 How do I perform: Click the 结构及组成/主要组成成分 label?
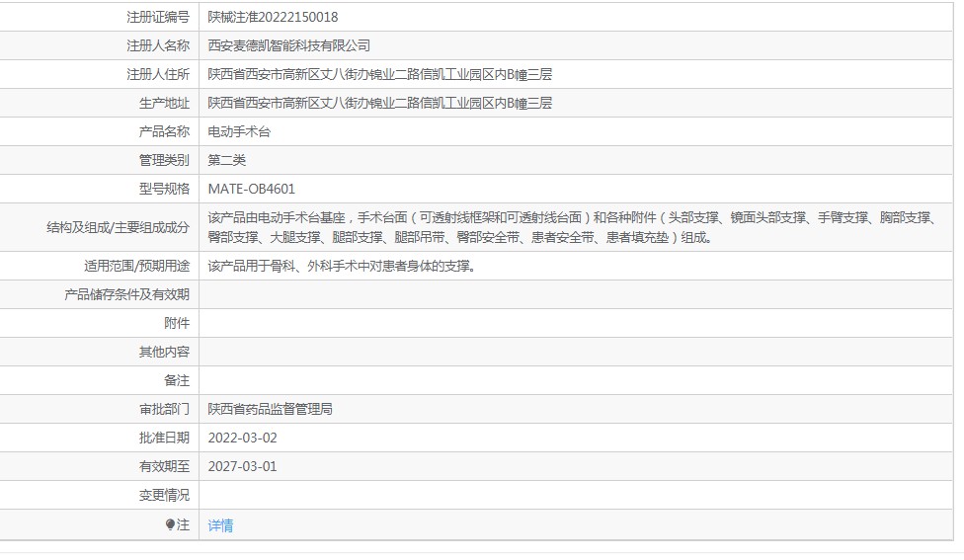(x=119, y=227)
